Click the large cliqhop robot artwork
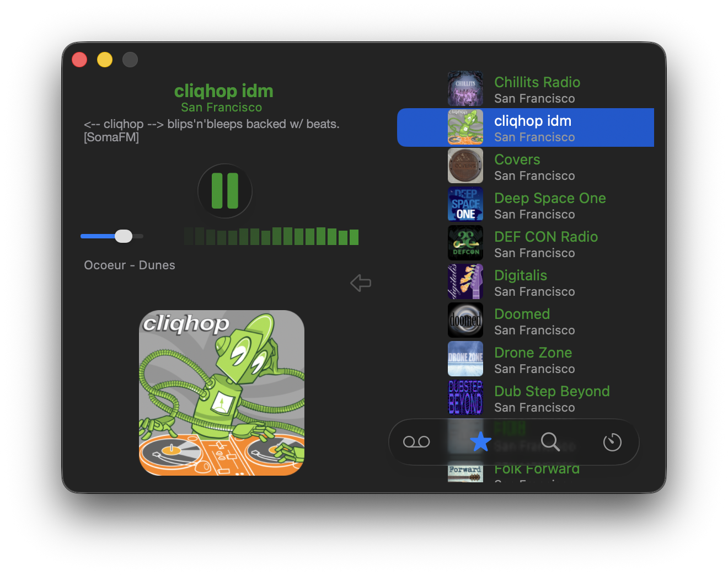The height and width of the screenshot is (575, 728). [222, 393]
